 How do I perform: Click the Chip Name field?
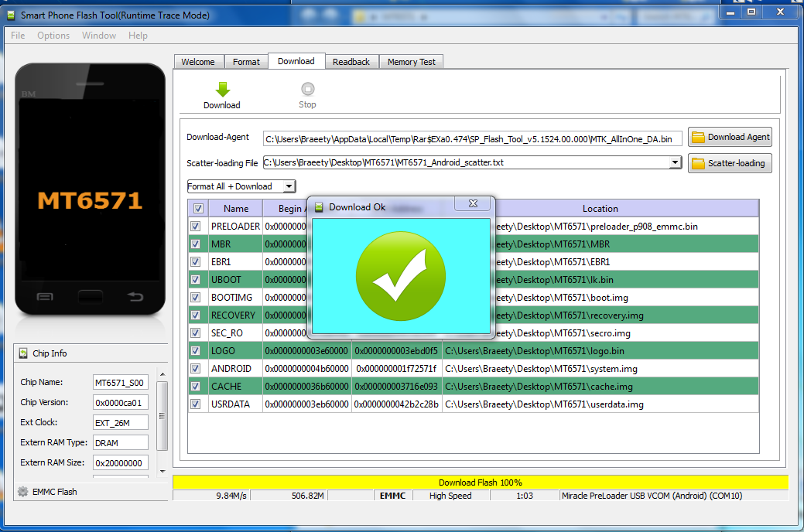click(121, 382)
